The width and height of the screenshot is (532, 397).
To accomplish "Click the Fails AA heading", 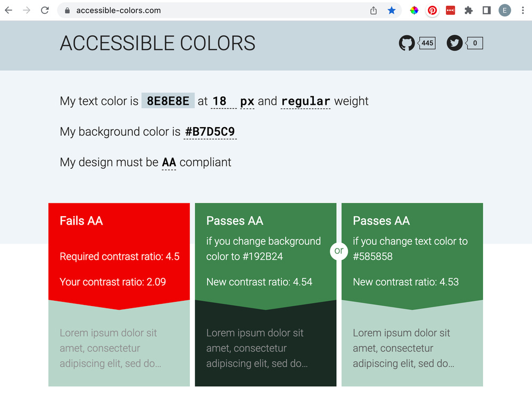I will pyautogui.click(x=81, y=221).
